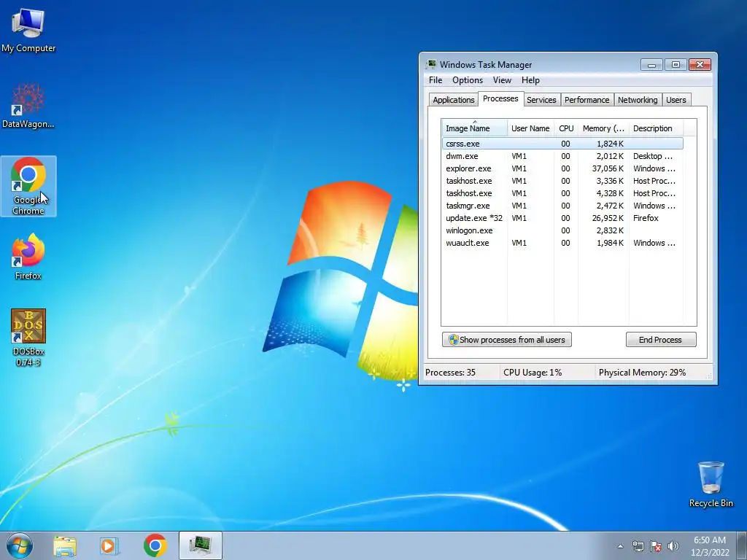Minimize the Task Manager window
This screenshot has height=560, width=747.
[x=651, y=64]
